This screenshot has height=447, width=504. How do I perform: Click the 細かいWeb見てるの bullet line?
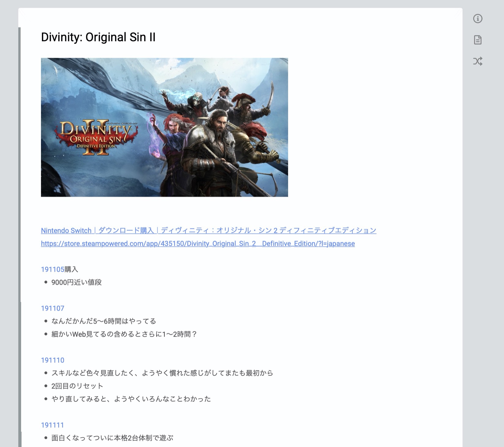coord(124,334)
